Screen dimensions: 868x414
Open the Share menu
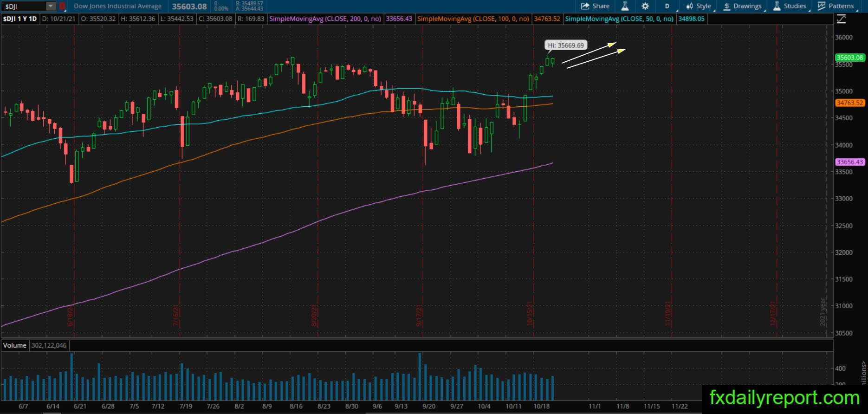[x=595, y=6]
